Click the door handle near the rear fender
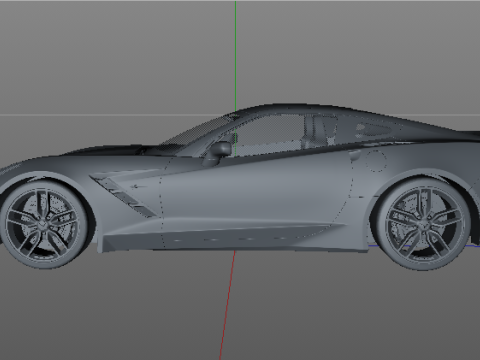480x360 pixels. (x=355, y=156)
